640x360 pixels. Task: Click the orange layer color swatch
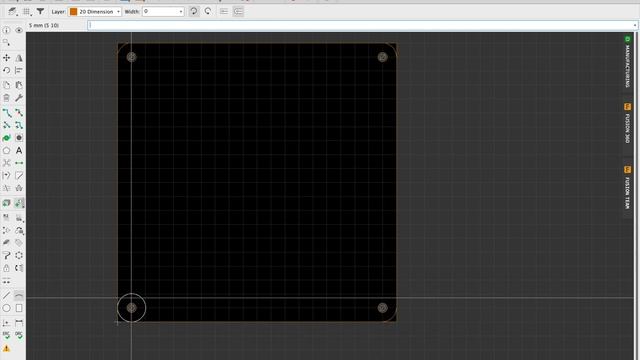point(73,12)
